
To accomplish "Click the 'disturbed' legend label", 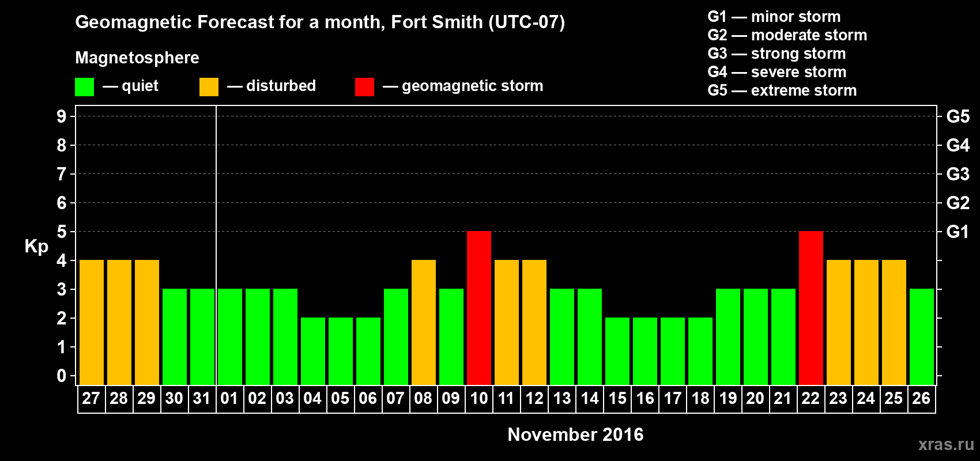I will 281,86.
